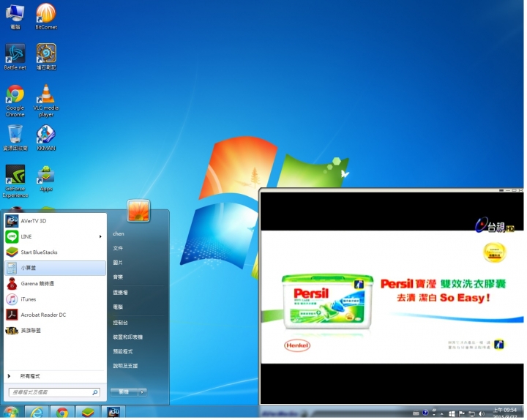Open Google Chrome from the taskbar

click(62, 413)
